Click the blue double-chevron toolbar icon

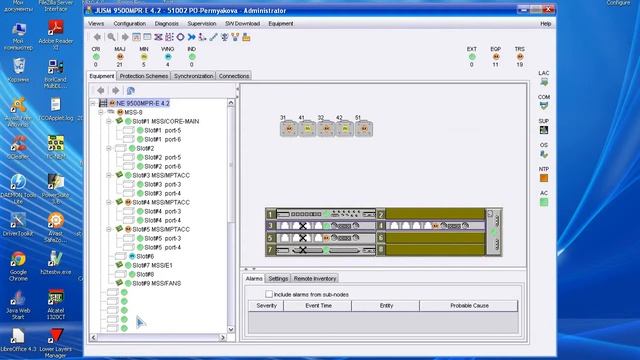point(191,37)
